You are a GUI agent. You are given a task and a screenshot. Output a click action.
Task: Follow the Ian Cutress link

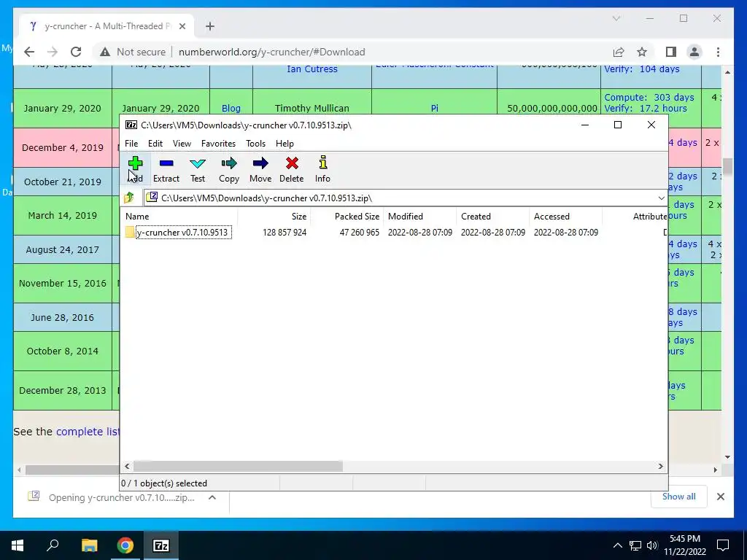pyautogui.click(x=312, y=69)
